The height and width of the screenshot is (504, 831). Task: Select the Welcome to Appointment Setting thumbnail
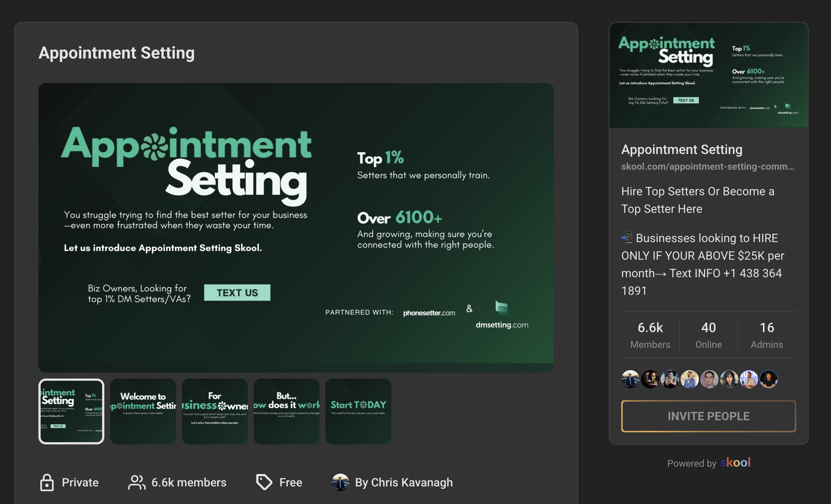click(143, 411)
